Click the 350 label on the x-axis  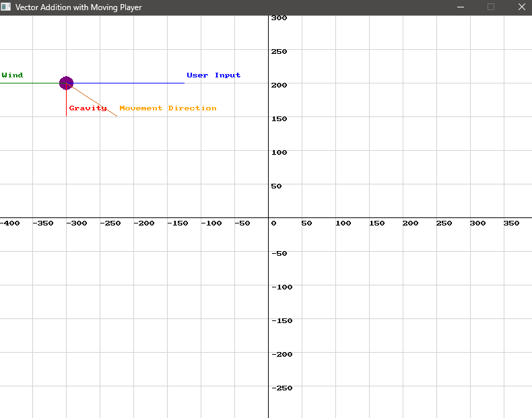(x=511, y=223)
